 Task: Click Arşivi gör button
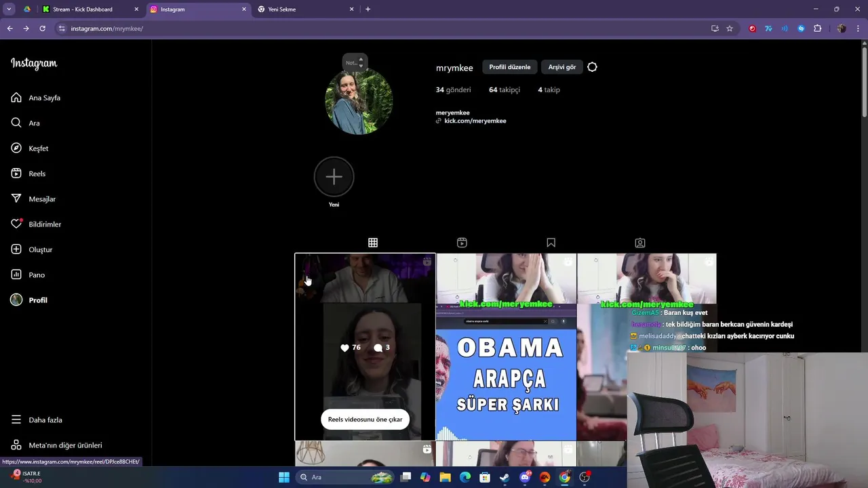562,67
